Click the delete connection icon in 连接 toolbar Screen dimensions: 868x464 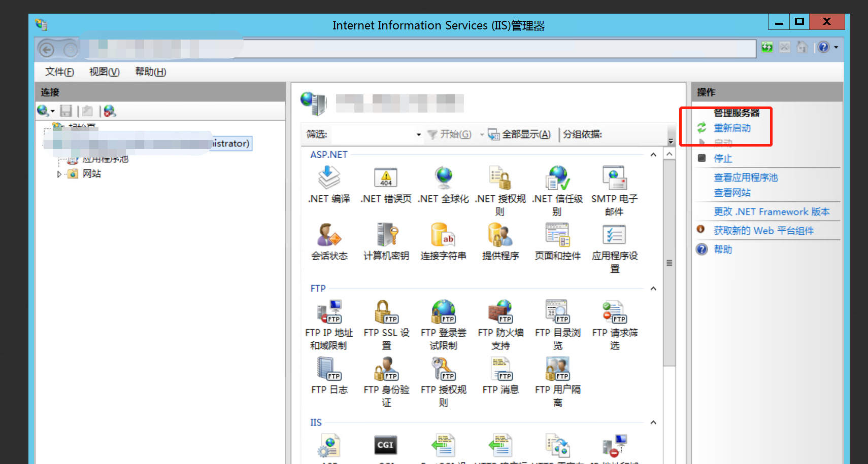coord(110,111)
